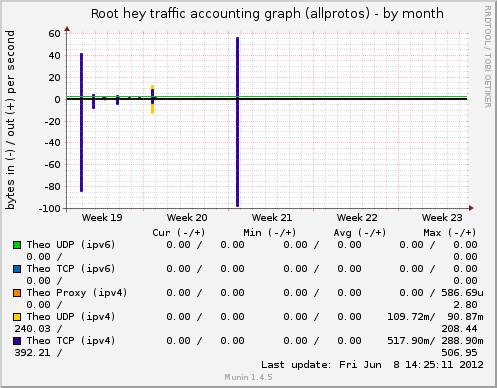Click the '60' y-axis tick label
Image resolution: width=497 pixels, height=388 pixels.
pos(54,34)
